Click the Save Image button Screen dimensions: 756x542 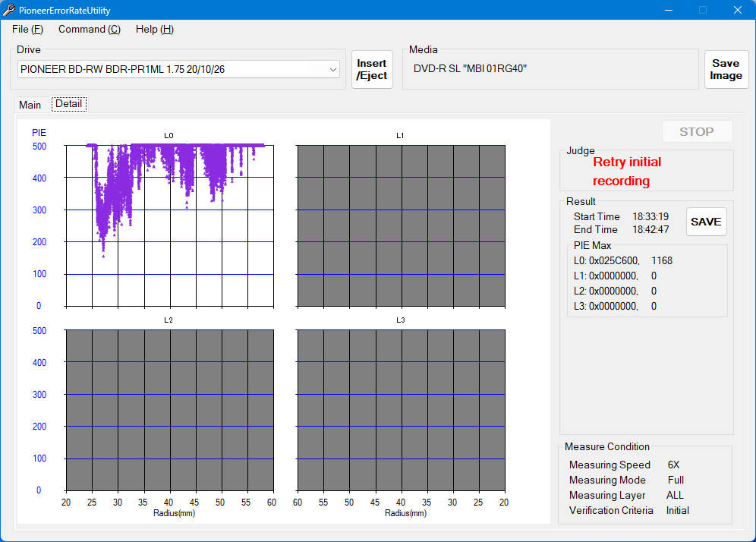726,70
